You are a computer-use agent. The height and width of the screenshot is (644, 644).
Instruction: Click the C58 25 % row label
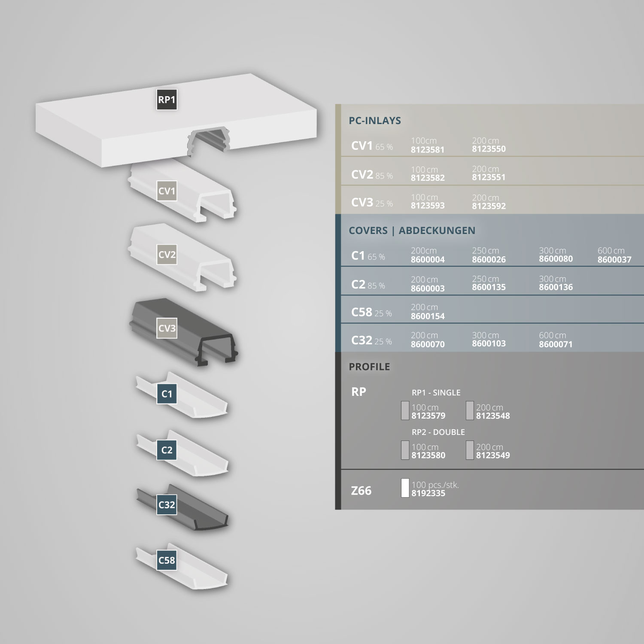pos(371,312)
